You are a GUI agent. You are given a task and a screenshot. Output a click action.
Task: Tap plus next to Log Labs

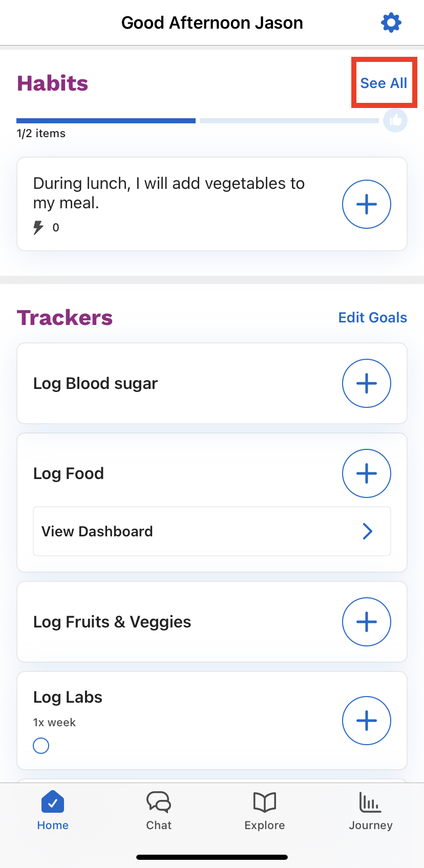(x=367, y=721)
